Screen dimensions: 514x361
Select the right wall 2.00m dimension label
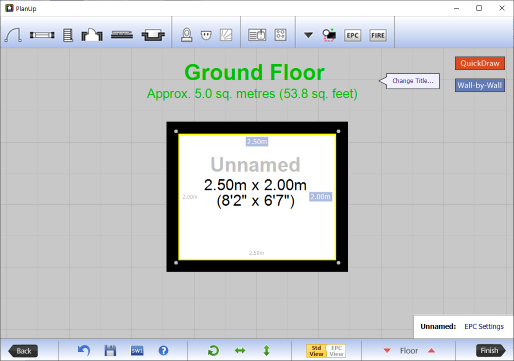(320, 197)
